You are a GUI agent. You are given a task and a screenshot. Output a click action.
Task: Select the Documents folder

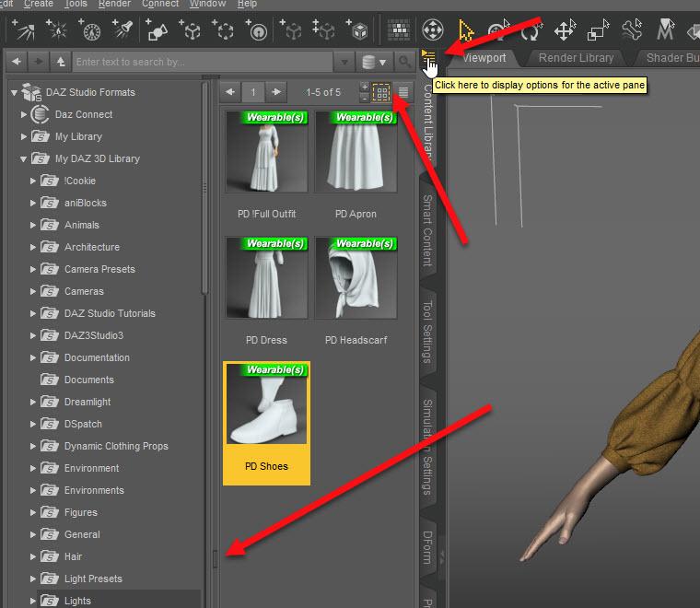tap(88, 380)
